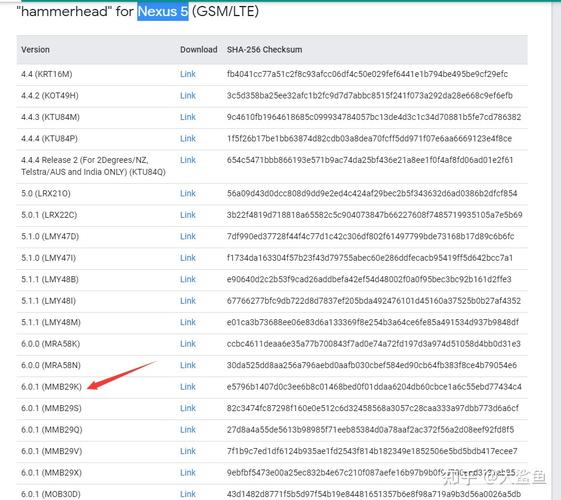
Task: Select version text 5.1.0 (LMY47D)
Action: click(50, 236)
